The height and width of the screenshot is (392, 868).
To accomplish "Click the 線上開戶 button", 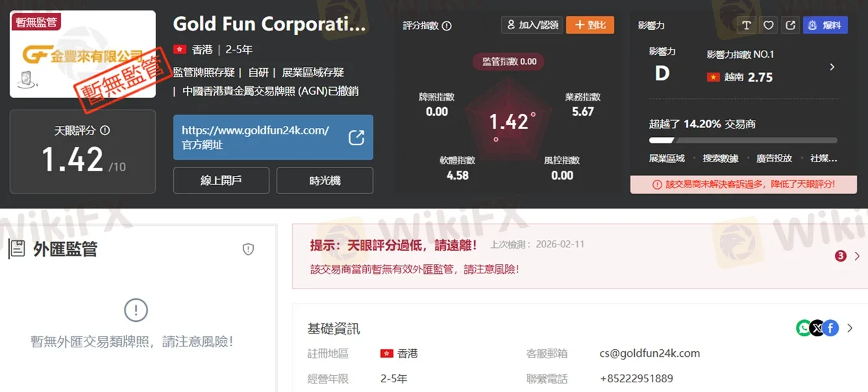I will (x=221, y=180).
